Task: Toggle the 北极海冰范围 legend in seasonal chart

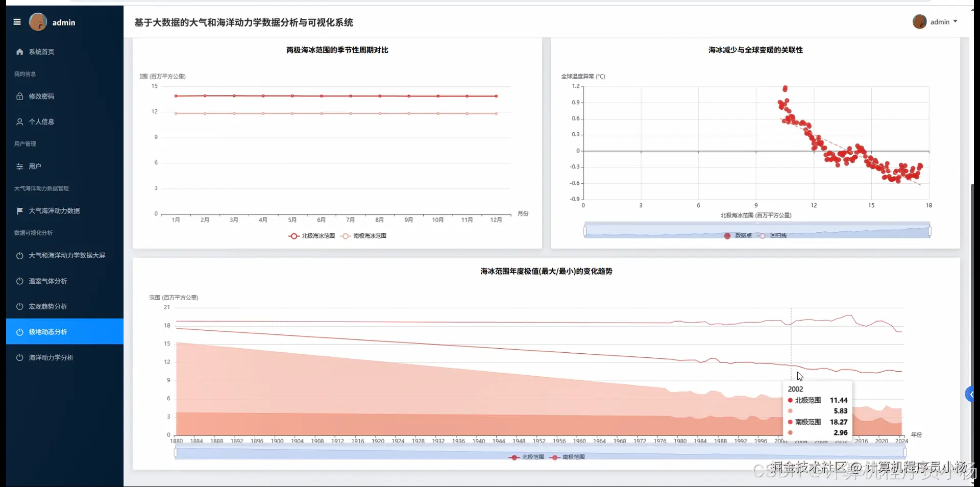Action: tap(312, 236)
